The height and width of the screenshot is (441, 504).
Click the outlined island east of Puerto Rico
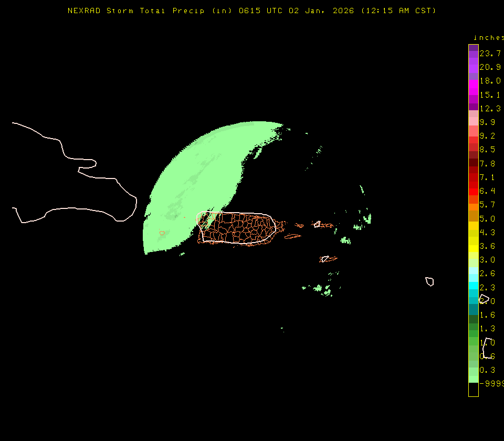[x=318, y=224]
